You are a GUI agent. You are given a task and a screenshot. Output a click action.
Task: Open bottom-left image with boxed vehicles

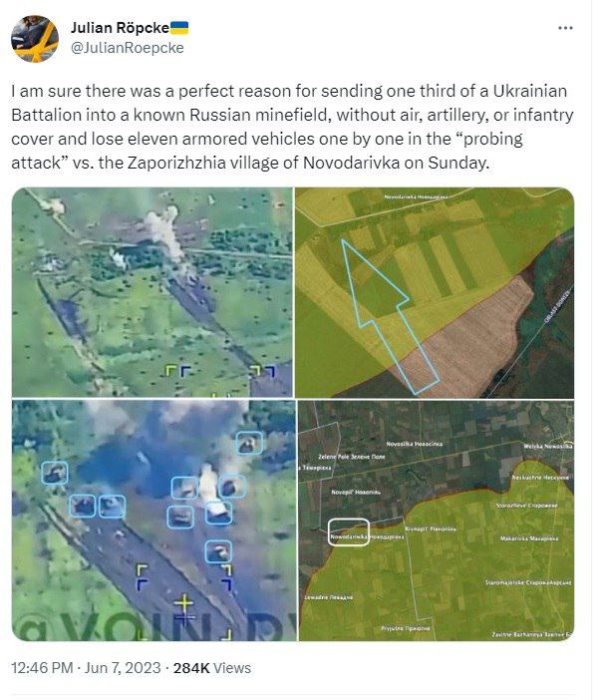pyautogui.click(x=153, y=521)
